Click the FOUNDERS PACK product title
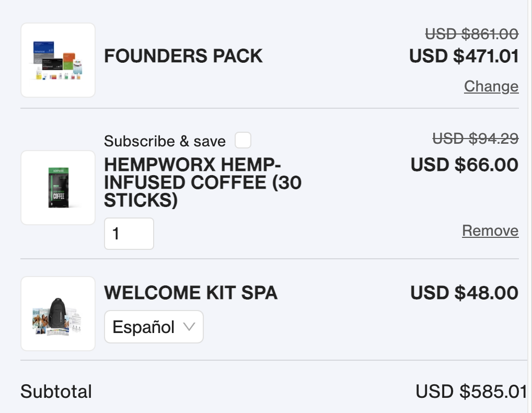 [183, 56]
